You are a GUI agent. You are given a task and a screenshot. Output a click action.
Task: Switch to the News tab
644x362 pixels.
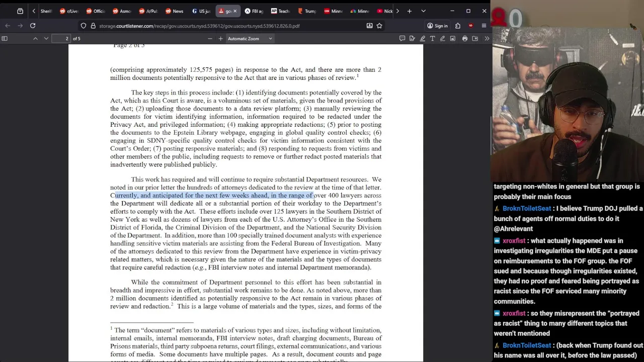(175, 11)
